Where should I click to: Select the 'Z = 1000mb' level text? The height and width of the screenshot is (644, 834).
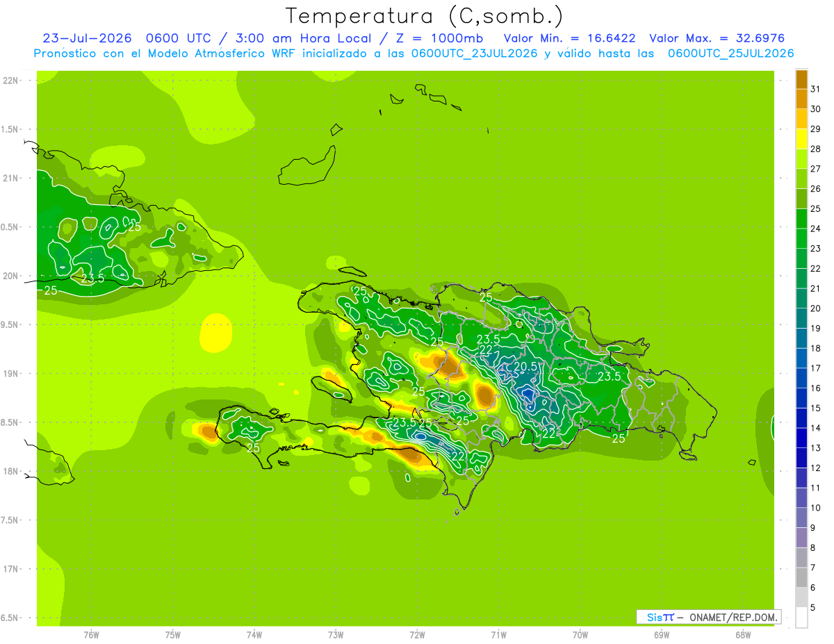click(439, 38)
